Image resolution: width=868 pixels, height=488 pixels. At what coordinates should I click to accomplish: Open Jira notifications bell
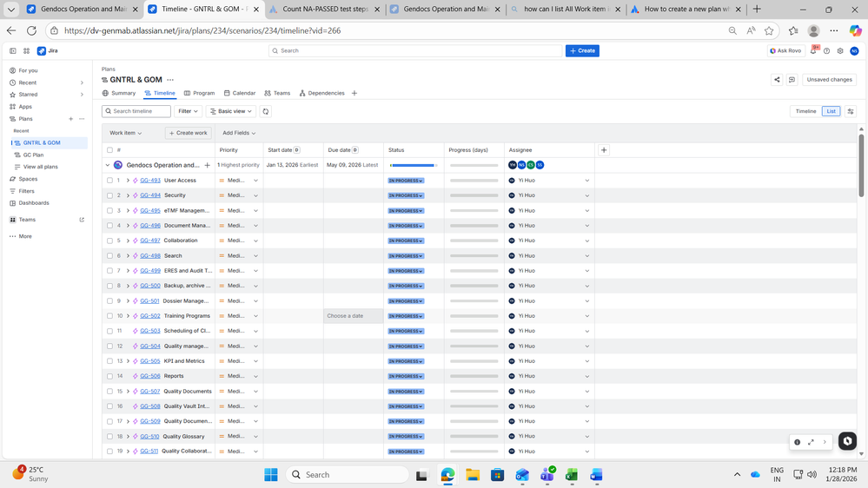813,51
